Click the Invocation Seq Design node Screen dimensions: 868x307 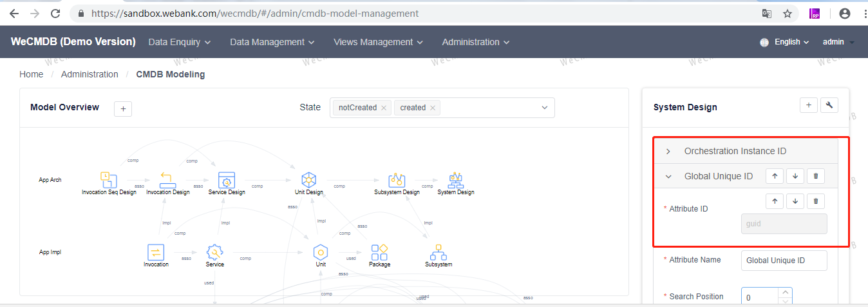pyautogui.click(x=109, y=183)
